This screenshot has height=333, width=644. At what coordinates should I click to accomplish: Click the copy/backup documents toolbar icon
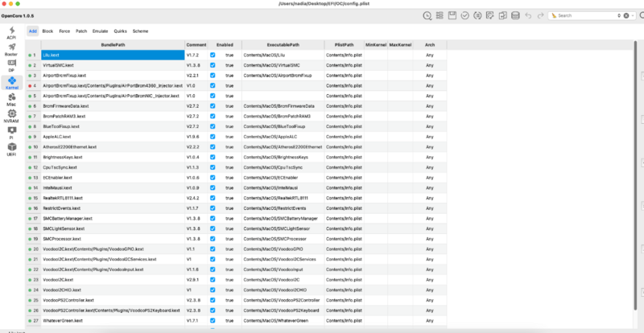click(502, 15)
